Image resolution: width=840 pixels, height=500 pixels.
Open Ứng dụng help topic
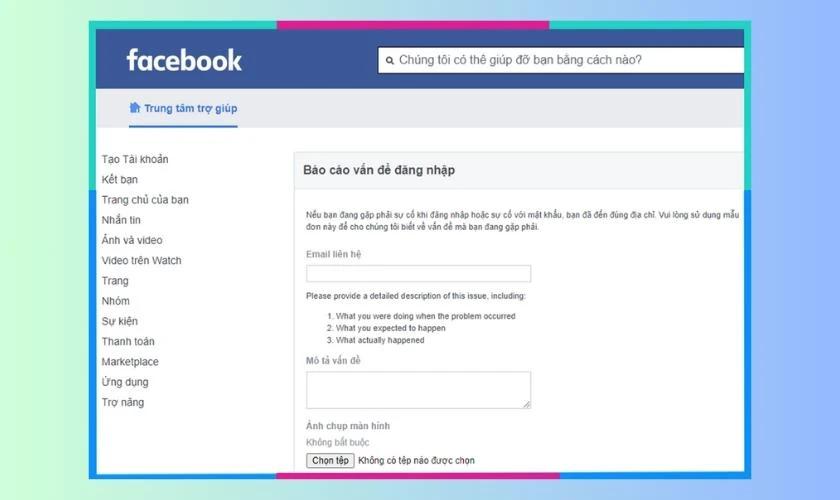click(125, 382)
